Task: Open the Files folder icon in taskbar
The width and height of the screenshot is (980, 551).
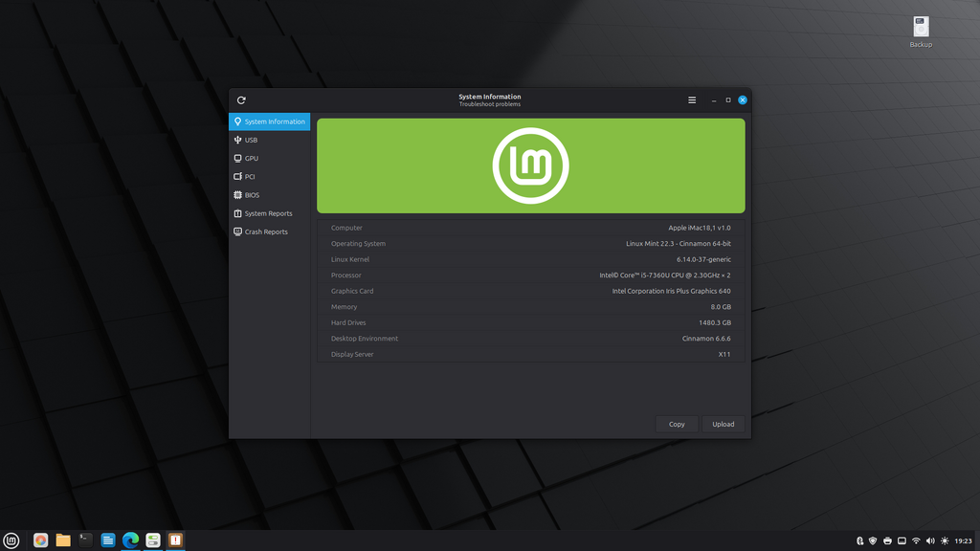Action: pyautogui.click(x=63, y=540)
